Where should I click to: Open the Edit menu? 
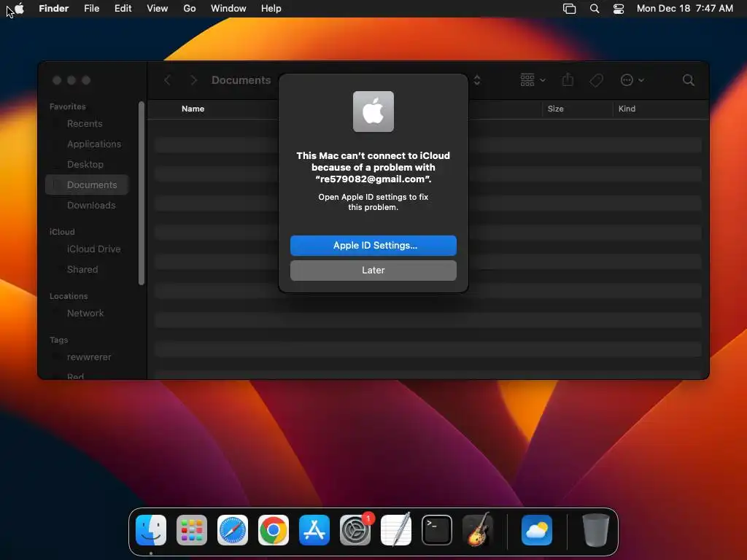(123, 9)
